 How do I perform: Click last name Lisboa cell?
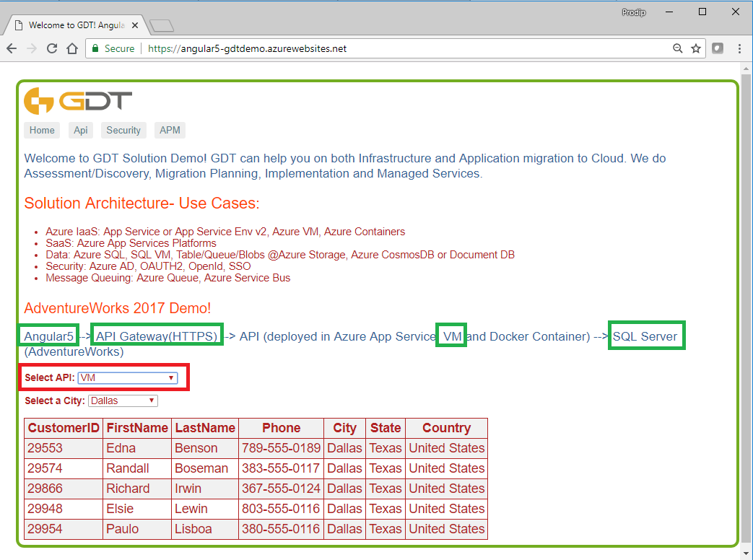pos(205,529)
